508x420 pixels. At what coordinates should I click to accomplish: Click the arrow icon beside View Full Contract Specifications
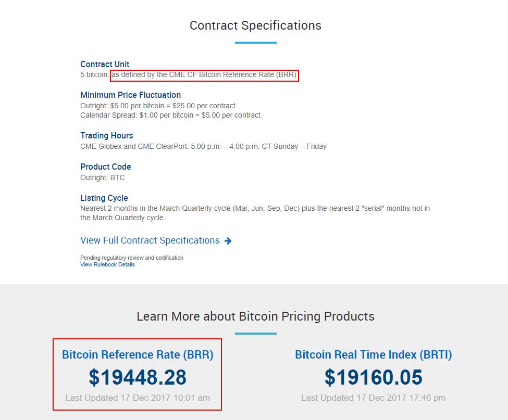pyautogui.click(x=228, y=241)
